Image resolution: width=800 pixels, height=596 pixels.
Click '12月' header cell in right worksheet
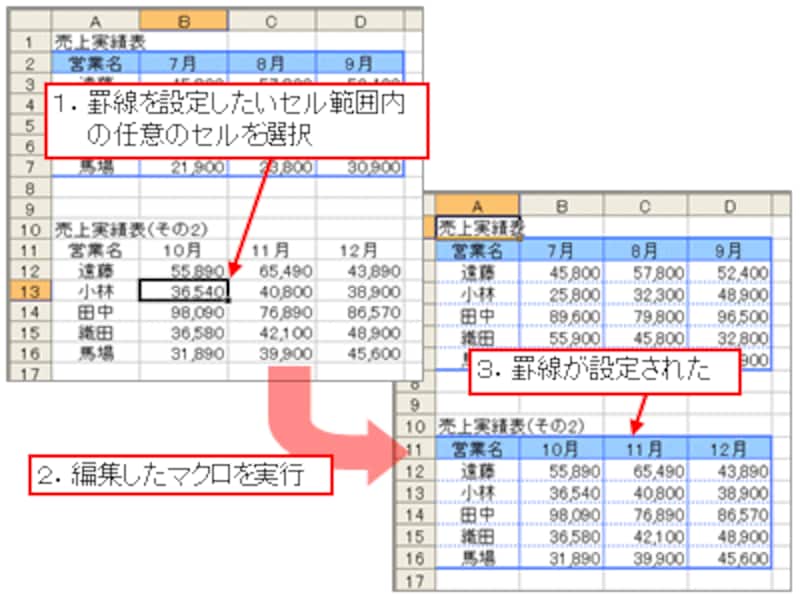(x=730, y=449)
